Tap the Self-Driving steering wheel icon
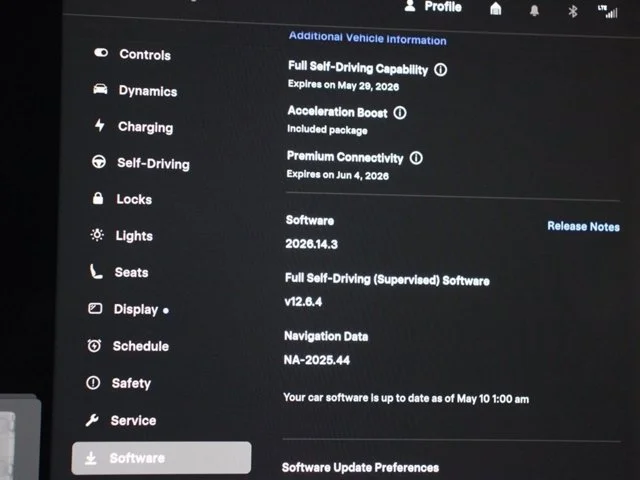Screen dimensions: 640x480 click(x=99, y=162)
